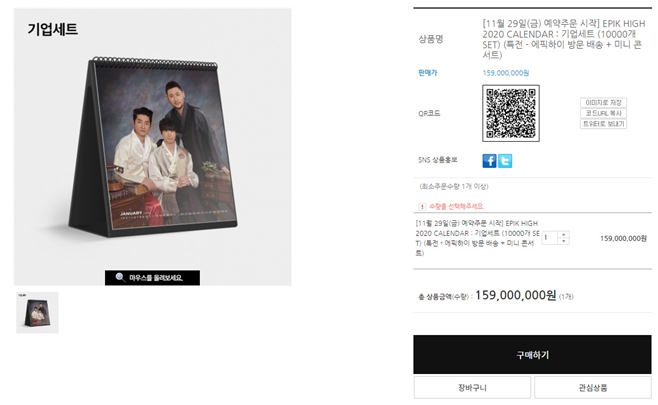Select the small calendar thumbnail
The height and width of the screenshot is (405, 658).
(37, 313)
